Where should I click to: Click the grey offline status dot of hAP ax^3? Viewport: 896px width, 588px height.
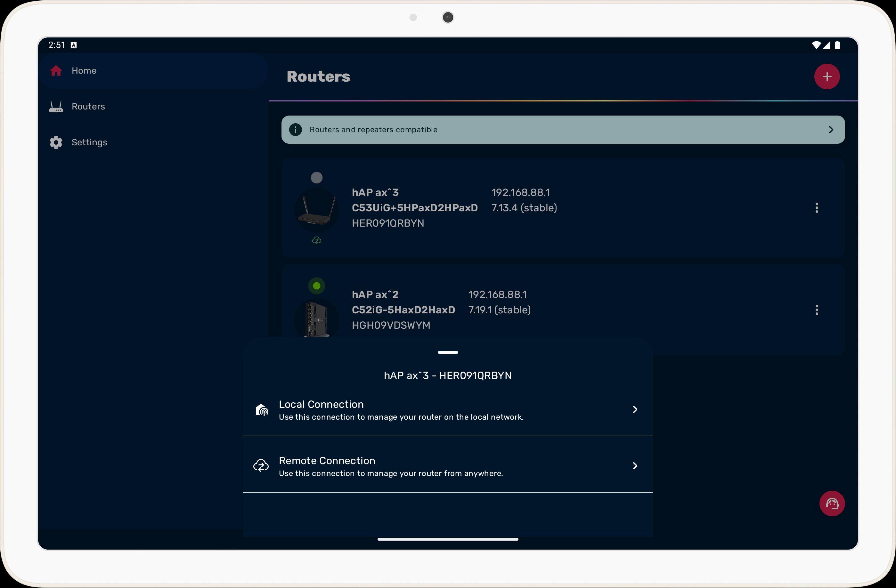click(317, 178)
